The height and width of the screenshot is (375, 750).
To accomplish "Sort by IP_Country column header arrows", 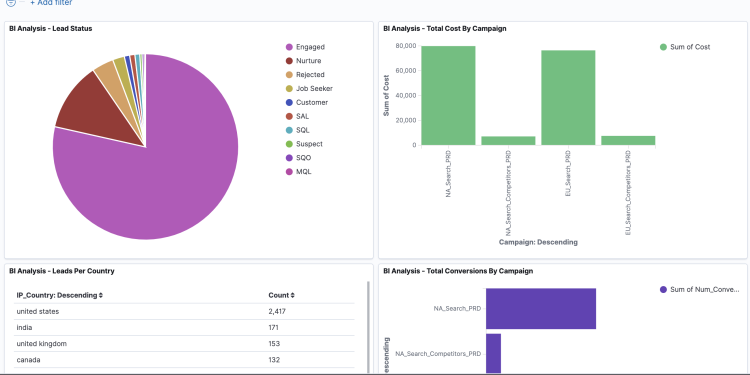I will coord(100,296).
